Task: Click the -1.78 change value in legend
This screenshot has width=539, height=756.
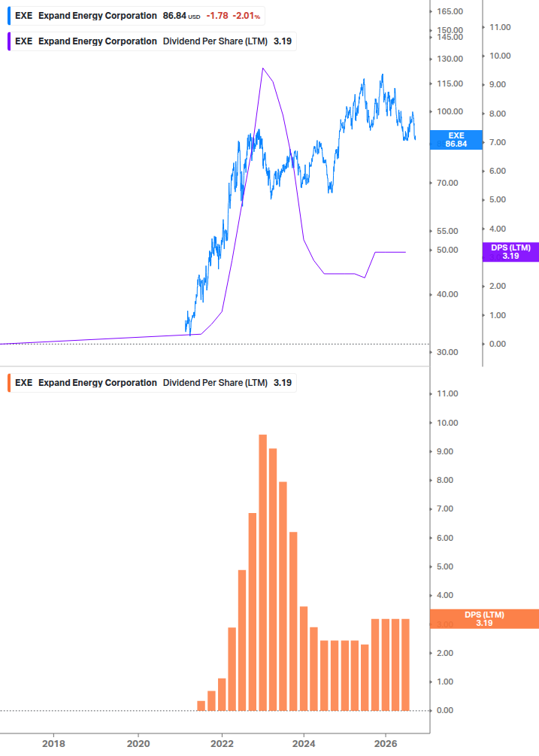Action: pos(217,16)
